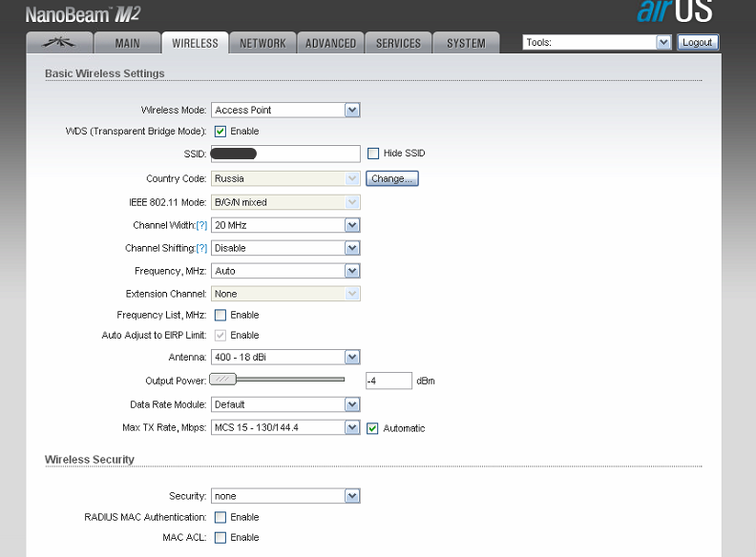Expand the Antenna selection dropdown

pos(284,357)
